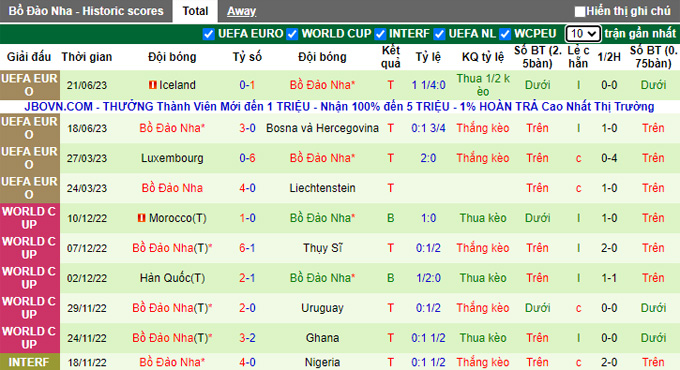Click the date 07/12/22

click(87, 248)
